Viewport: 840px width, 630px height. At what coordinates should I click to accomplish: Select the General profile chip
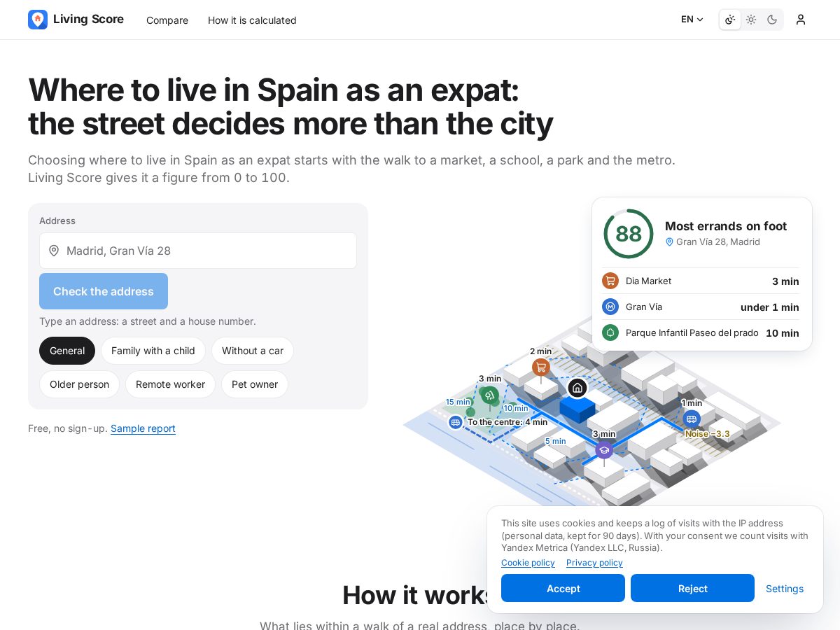[67, 351]
